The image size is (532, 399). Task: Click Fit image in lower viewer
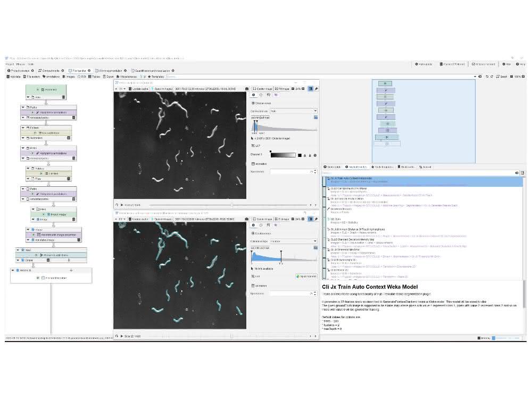pos(282,219)
